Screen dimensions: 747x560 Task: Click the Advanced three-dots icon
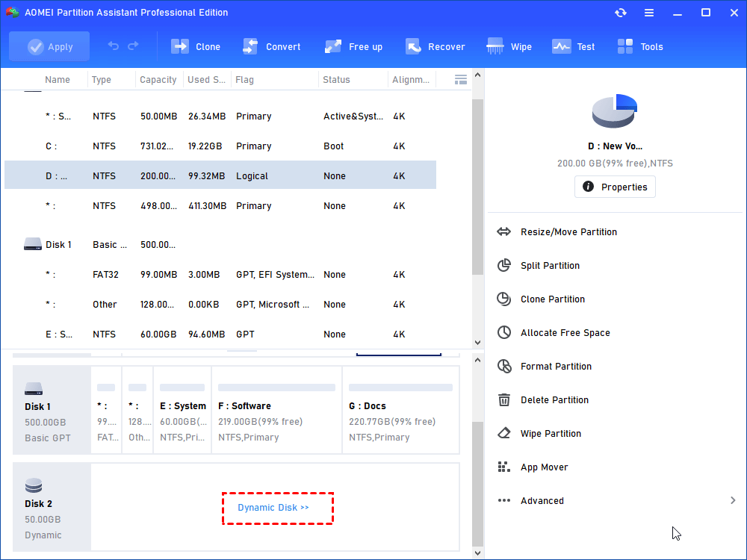(504, 500)
